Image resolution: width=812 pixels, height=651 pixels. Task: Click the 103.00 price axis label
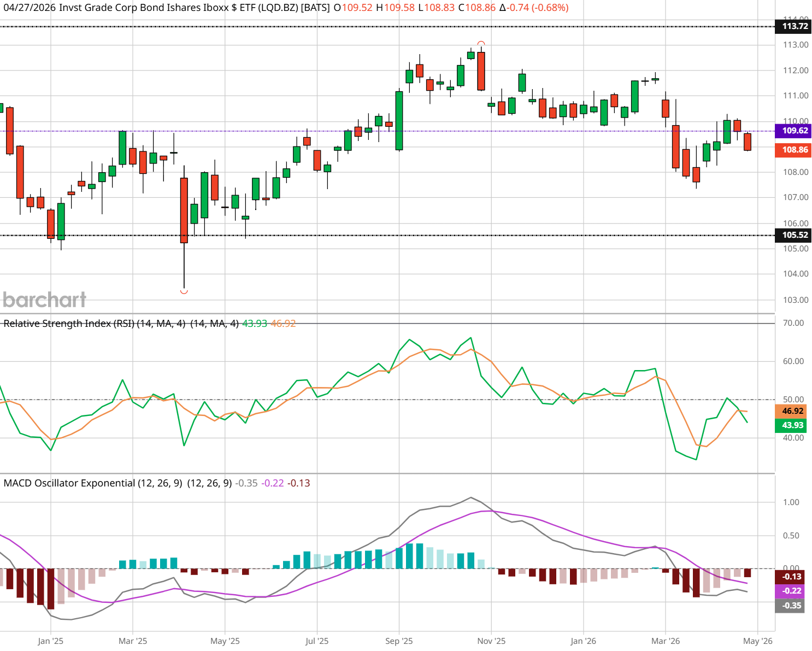pyautogui.click(x=796, y=300)
